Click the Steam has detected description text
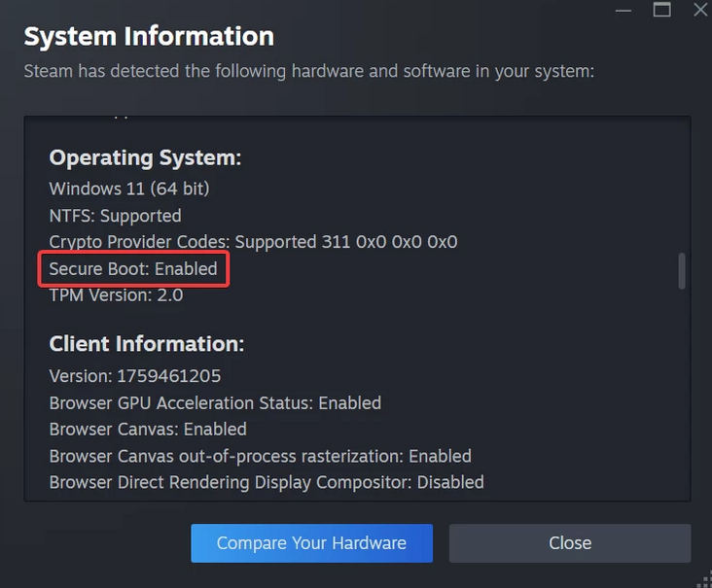Screen dimensions: 712x588 point(308,71)
